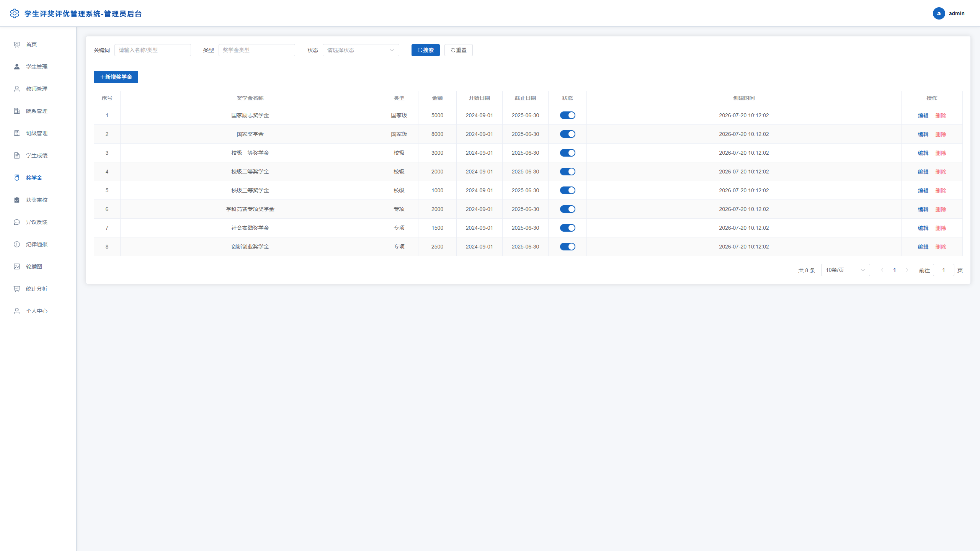This screenshot has width=980, height=551.
Task: Focus the 关键词 search input field
Action: pos(152,50)
